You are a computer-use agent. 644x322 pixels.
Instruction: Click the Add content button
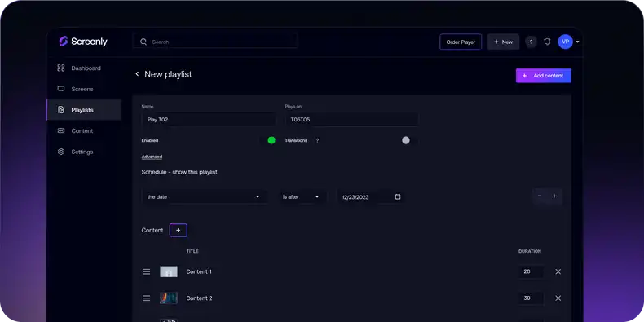[544, 76]
